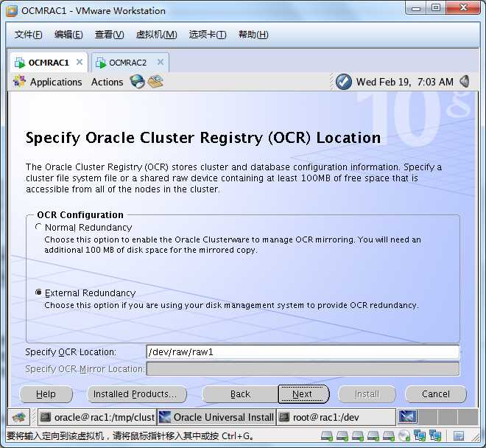
Task: Click the Specify Oracle Cluster Registry heading
Action: click(203, 138)
